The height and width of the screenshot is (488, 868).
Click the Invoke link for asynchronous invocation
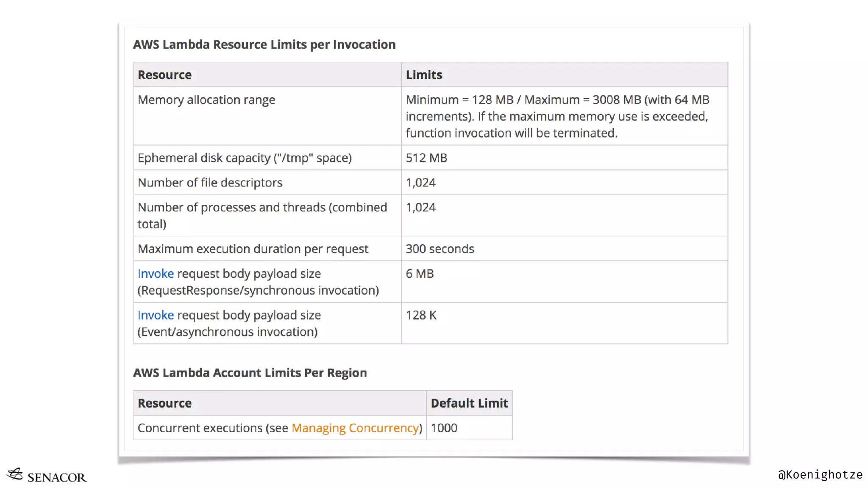coord(156,315)
